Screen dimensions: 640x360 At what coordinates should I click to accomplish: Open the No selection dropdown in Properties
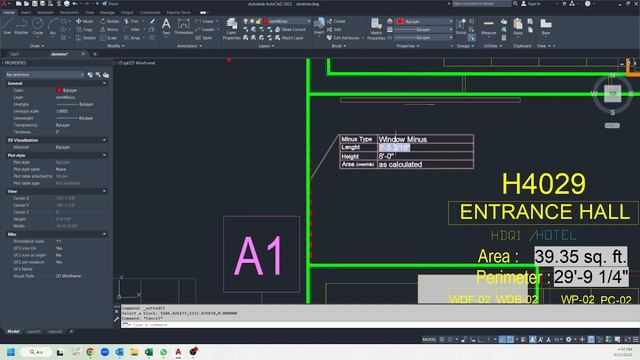(x=44, y=75)
